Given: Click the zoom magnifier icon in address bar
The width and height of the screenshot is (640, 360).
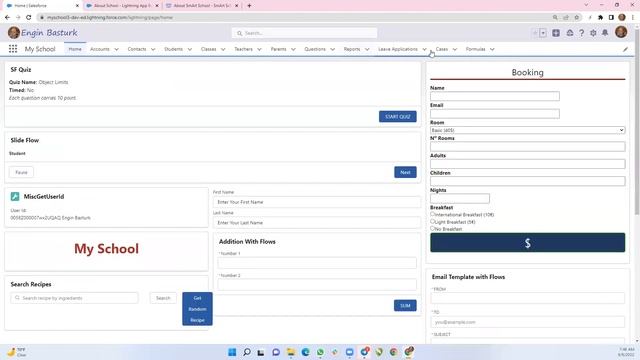Looking at the screenshot, I should 555,18.
